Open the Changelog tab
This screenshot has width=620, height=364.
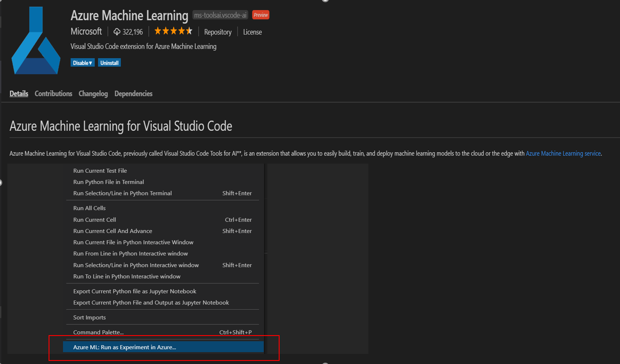click(x=93, y=93)
